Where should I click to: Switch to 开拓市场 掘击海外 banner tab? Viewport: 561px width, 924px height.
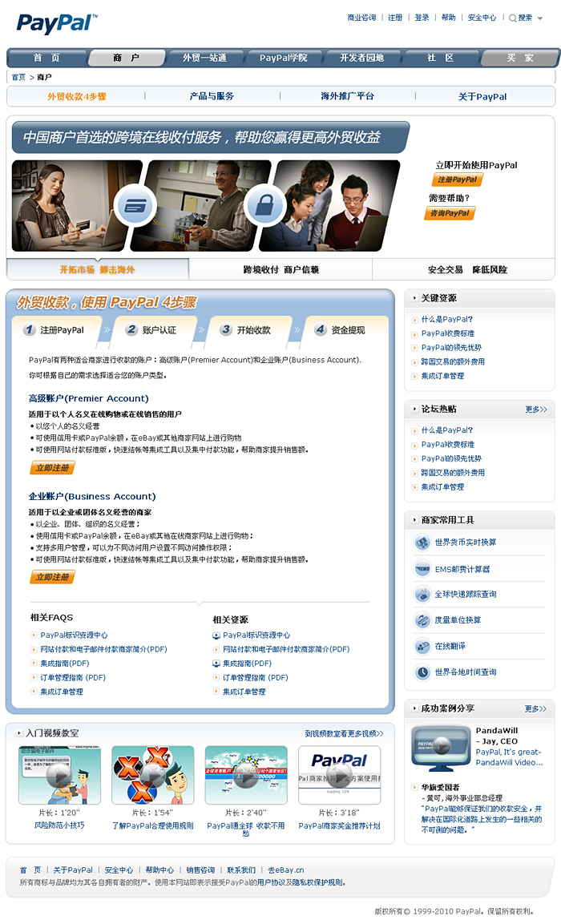(97, 269)
